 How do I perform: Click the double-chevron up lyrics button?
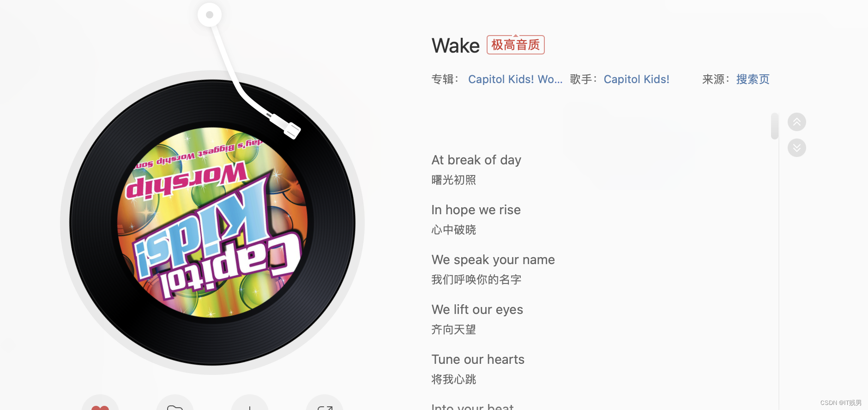pos(797,122)
